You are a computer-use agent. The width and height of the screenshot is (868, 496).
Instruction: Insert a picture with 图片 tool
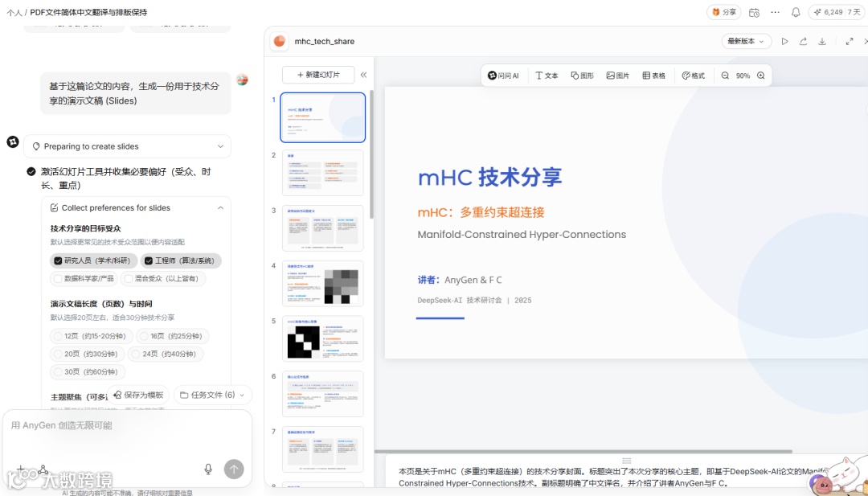tap(618, 76)
